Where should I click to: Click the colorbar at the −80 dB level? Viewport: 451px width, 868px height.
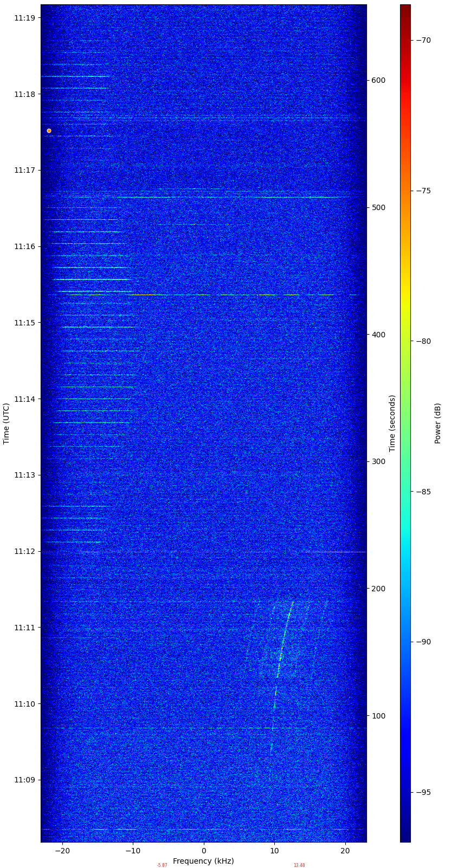405,341
